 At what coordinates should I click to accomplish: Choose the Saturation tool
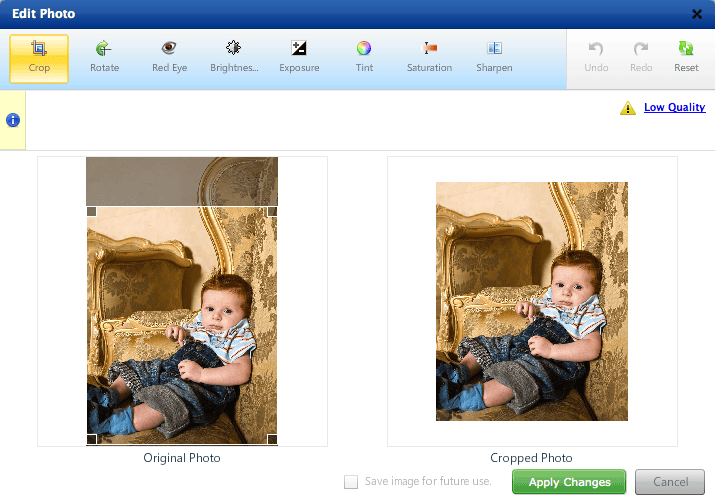429,59
